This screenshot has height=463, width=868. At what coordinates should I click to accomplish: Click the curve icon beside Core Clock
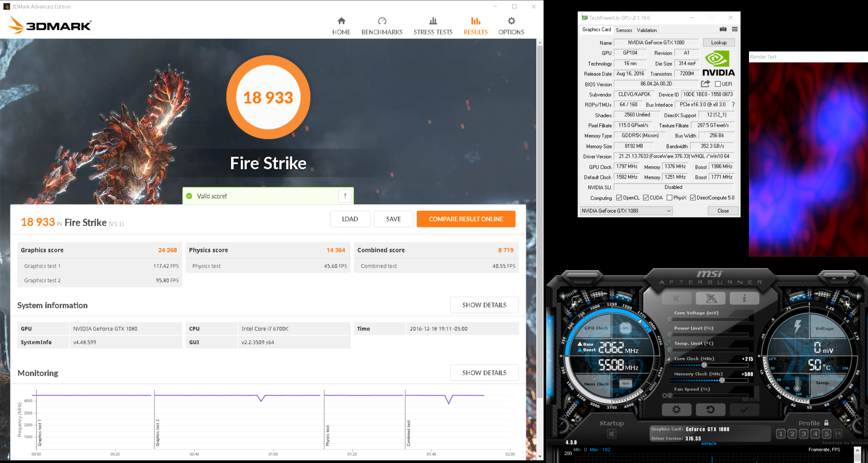[x=668, y=359]
